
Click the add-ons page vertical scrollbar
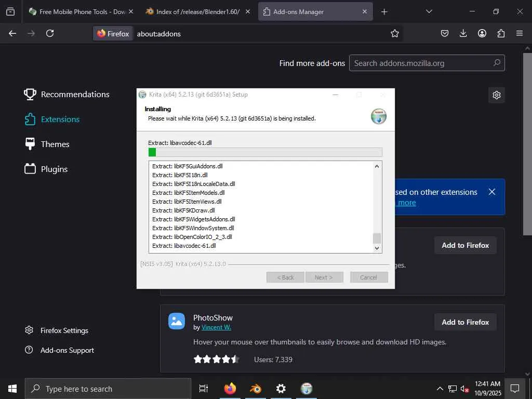[527, 144]
